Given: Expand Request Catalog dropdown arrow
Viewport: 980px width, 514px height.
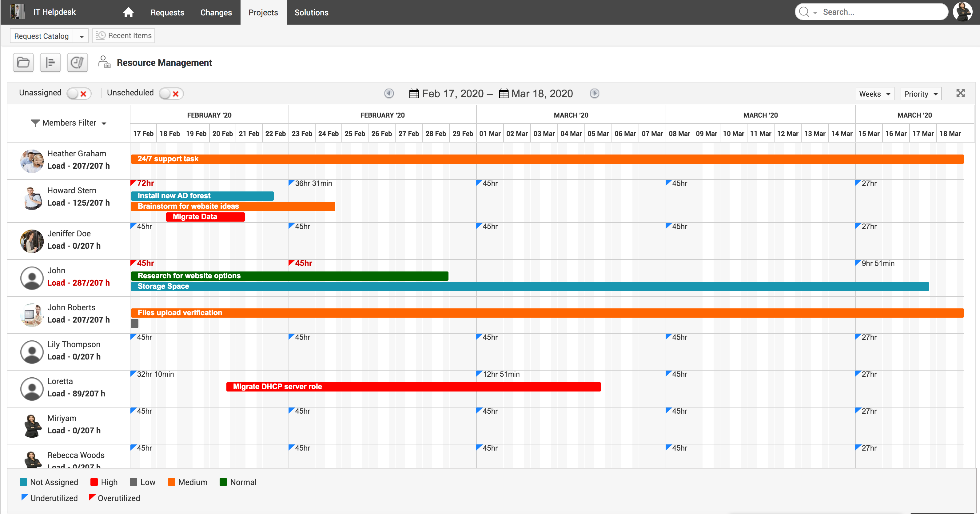Looking at the screenshot, I should click(82, 37).
